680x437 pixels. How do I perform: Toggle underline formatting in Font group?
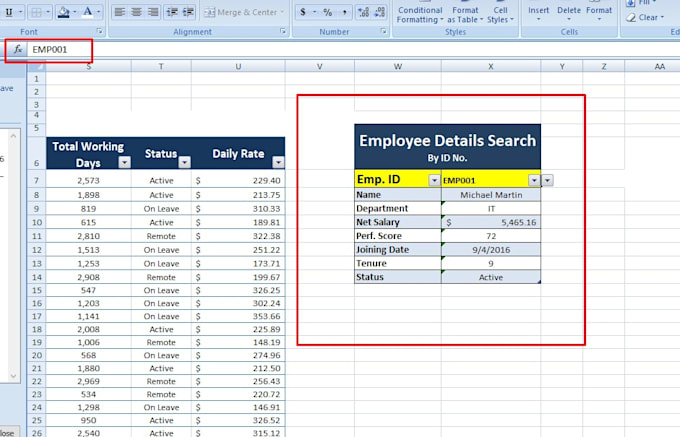pyautogui.click(x=9, y=12)
